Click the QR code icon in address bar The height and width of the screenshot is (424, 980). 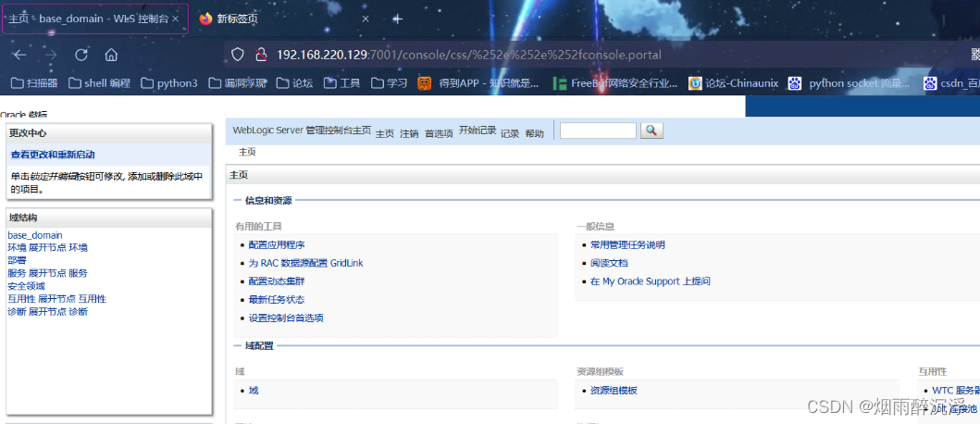coord(975,55)
